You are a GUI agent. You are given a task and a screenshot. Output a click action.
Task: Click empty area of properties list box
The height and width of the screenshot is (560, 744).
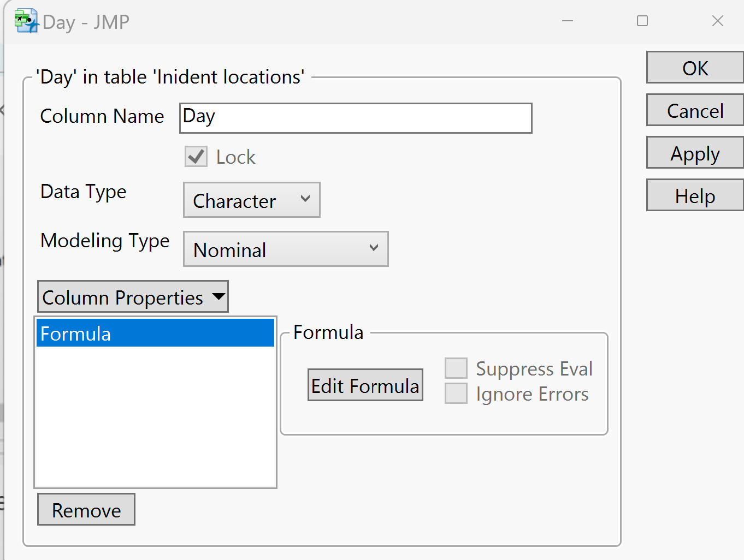point(155,420)
